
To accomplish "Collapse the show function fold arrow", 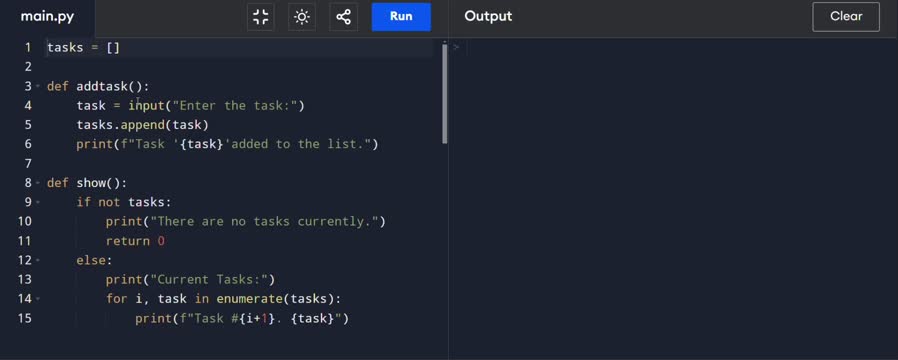I will click(38, 183).
